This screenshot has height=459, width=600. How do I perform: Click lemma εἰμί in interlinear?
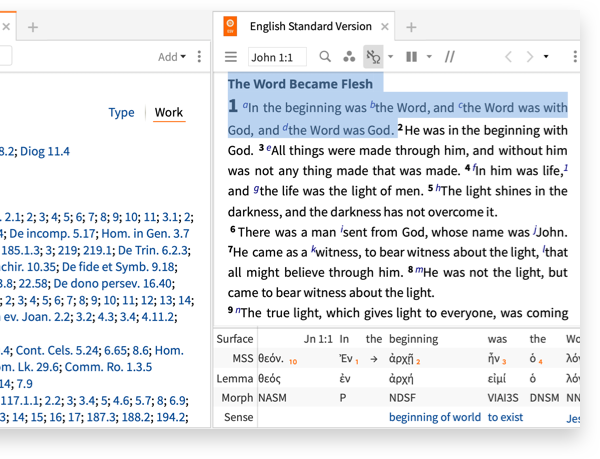point(497,379)
